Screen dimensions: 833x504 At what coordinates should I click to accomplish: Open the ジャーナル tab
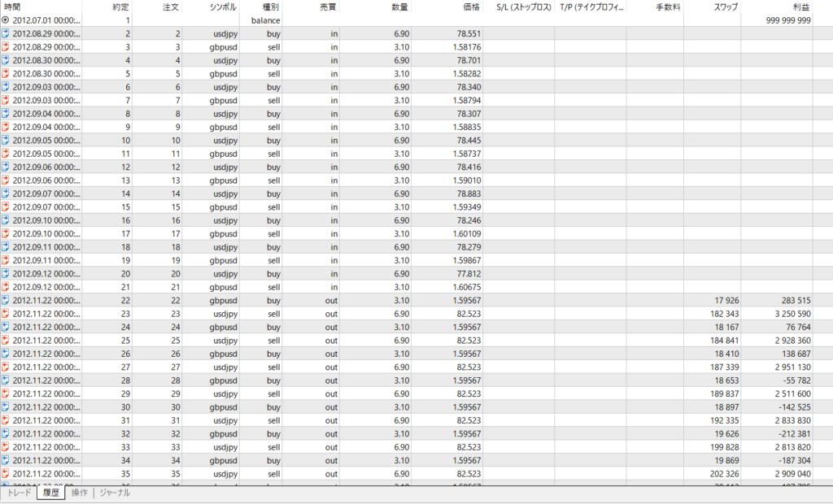[115, 493]
